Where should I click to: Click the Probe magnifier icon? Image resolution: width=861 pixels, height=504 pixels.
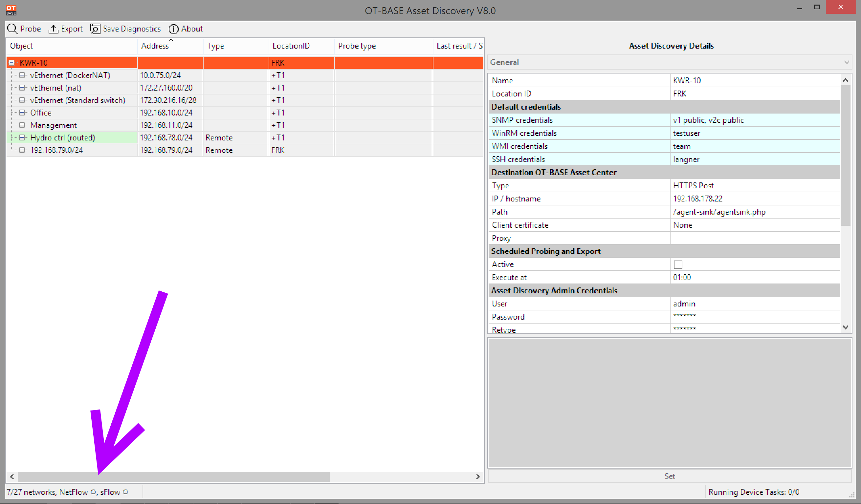(x=12, y=29)
